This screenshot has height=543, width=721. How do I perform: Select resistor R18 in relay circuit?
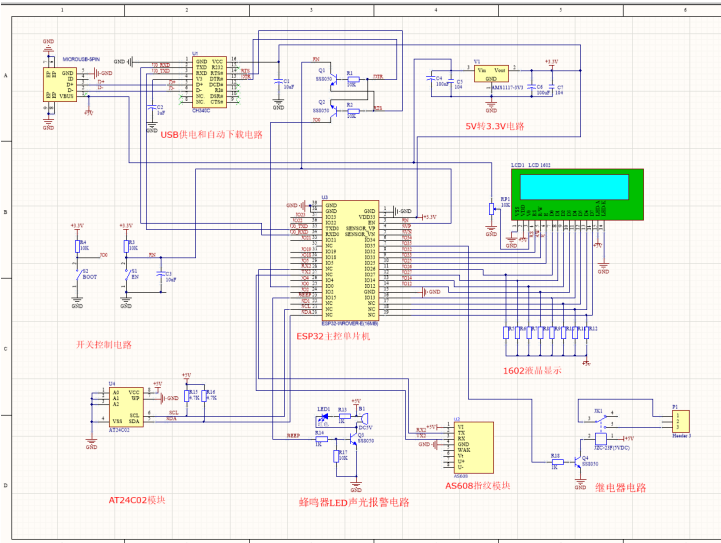pyautogui.click(x=557, y=462)
